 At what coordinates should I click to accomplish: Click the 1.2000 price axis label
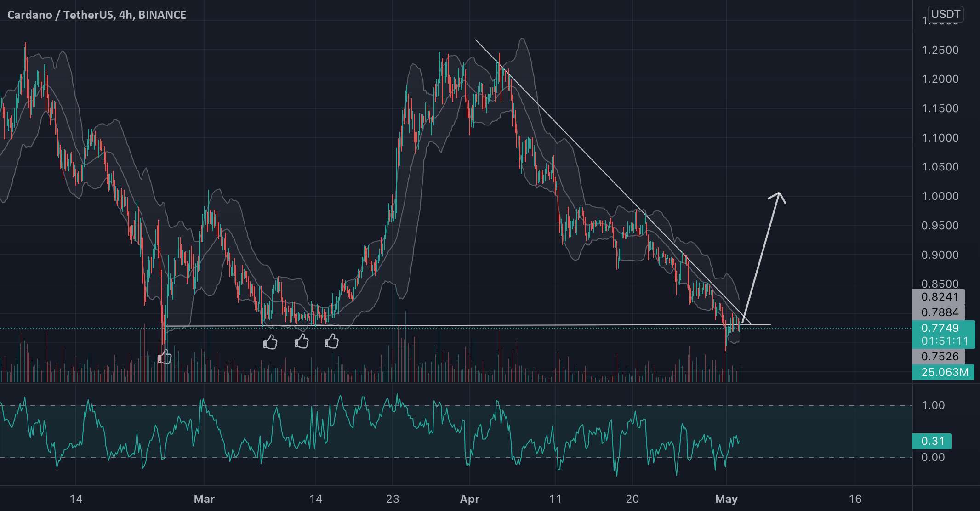pos(940,79)
